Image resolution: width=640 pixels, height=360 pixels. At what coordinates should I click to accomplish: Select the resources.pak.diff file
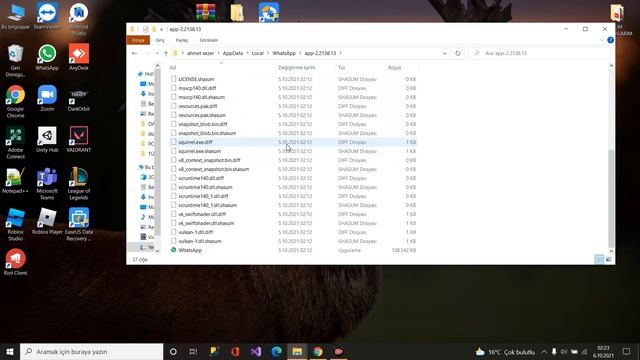click(x=293, y=106)
